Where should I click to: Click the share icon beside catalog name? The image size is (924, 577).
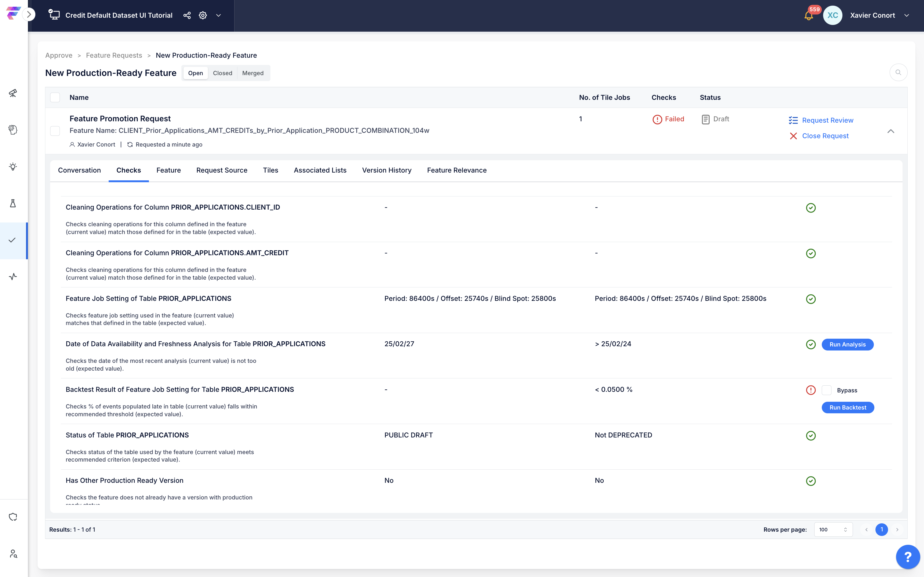pyautogui.click(x=187, y=15)
